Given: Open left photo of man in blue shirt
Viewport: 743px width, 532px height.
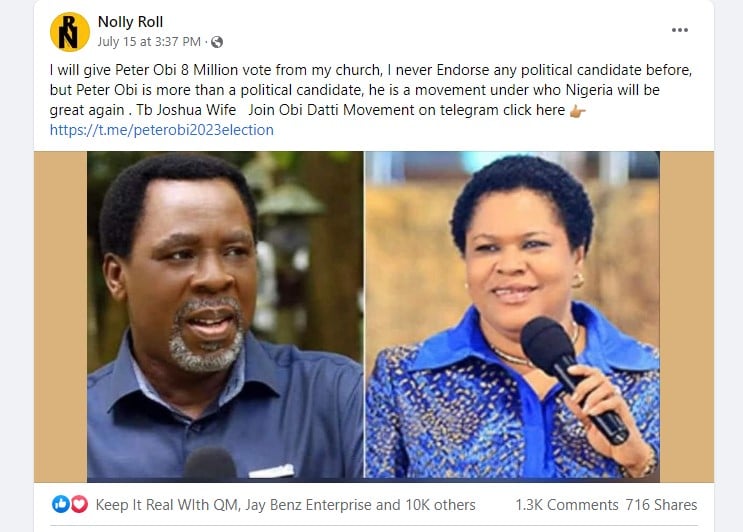Looking at the screenshot, I should pyautogui.click(x=225, y=315).
